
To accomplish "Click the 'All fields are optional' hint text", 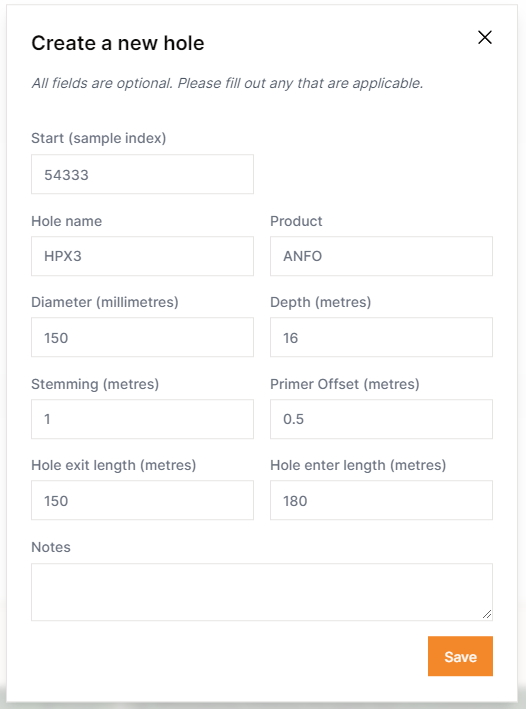I will pos(227,83).
